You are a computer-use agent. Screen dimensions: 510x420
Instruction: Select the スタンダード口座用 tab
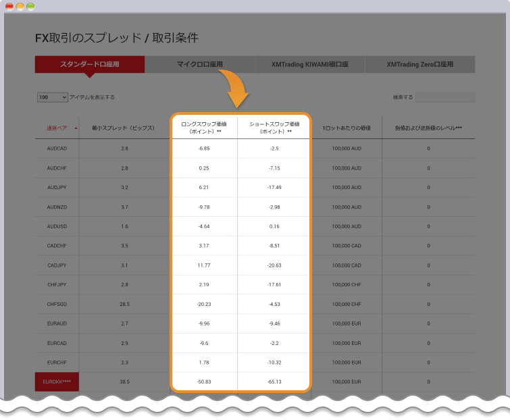coord(90,64)
